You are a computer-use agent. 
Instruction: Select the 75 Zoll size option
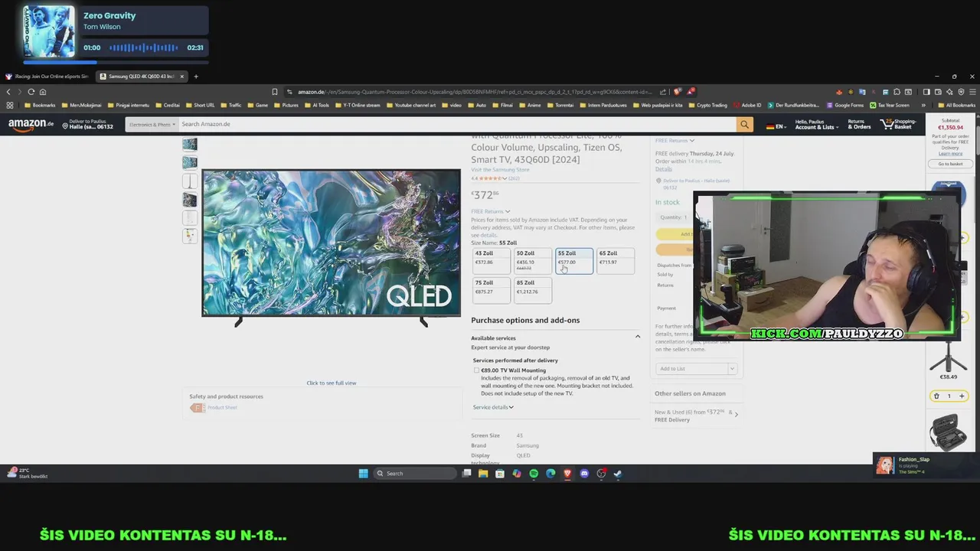pos(491,290)
